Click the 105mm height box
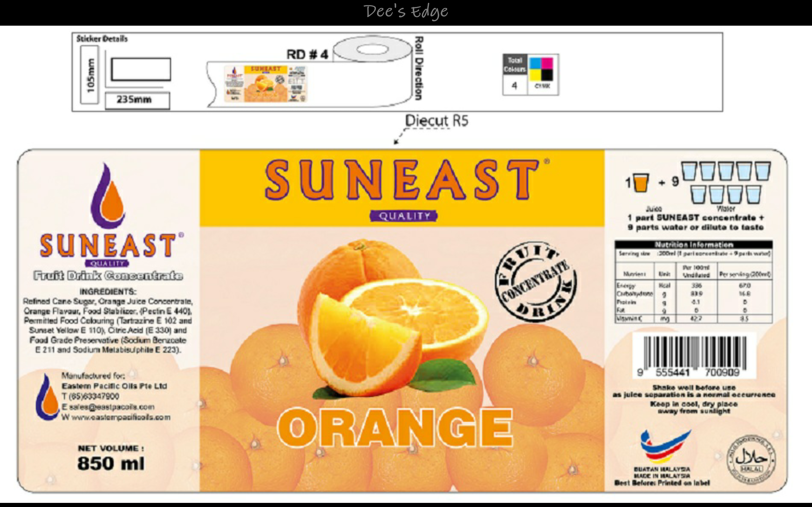Viewport: 812px width, 507px height. coord(89,75)
